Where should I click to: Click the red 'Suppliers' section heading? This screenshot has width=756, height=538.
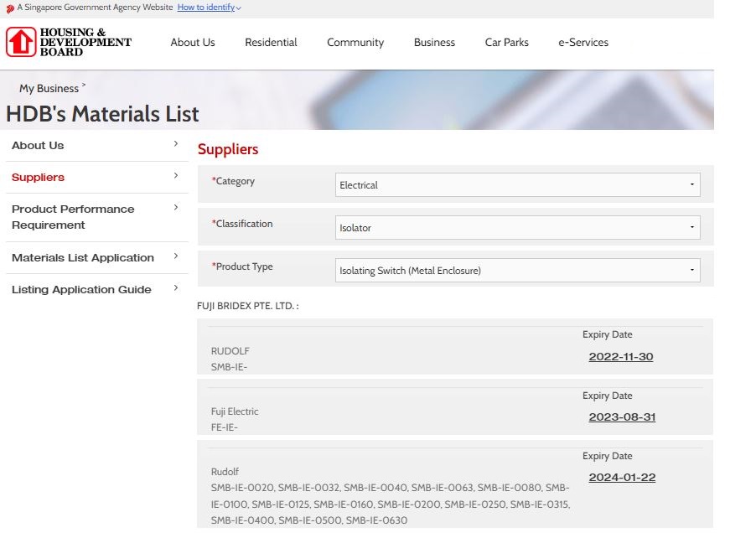(x=228, y=149)
